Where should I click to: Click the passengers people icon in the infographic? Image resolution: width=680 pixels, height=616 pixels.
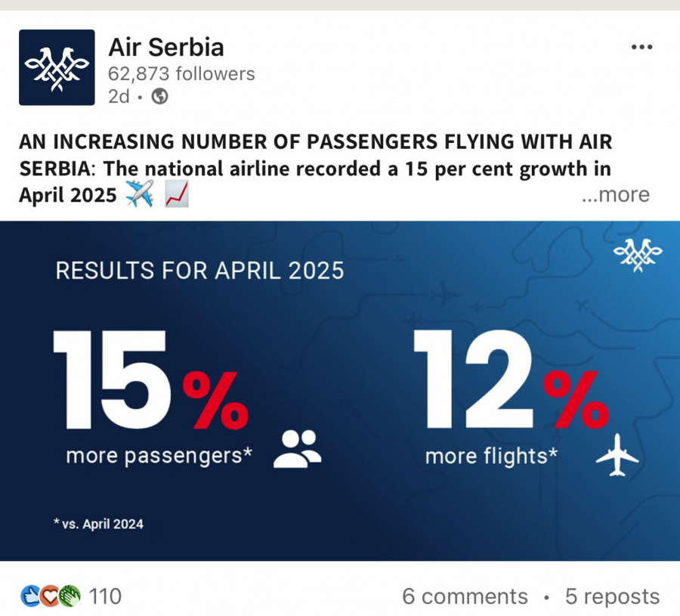296,449
